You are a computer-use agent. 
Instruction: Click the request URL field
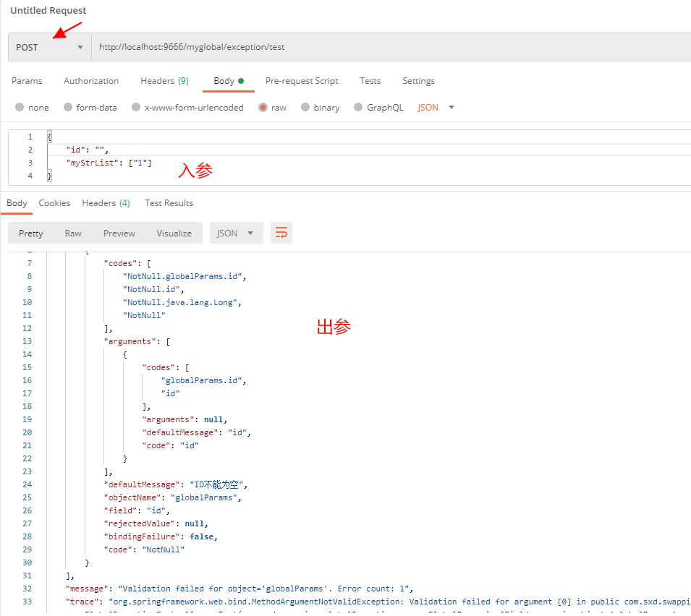coord(391,47)
